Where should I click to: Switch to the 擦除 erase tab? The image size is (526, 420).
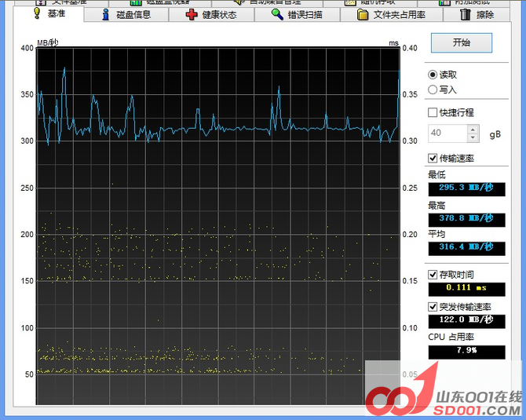pyautogui.click(x=477, y=15)
